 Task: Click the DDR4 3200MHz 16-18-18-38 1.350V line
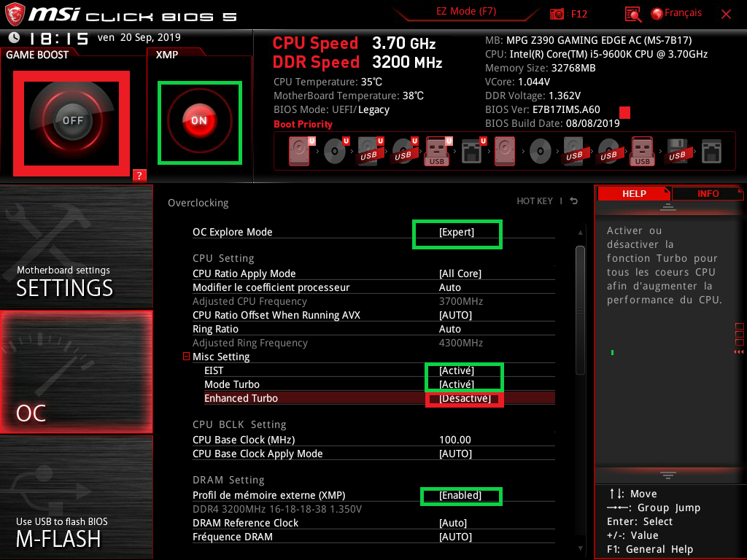point(277,509)
